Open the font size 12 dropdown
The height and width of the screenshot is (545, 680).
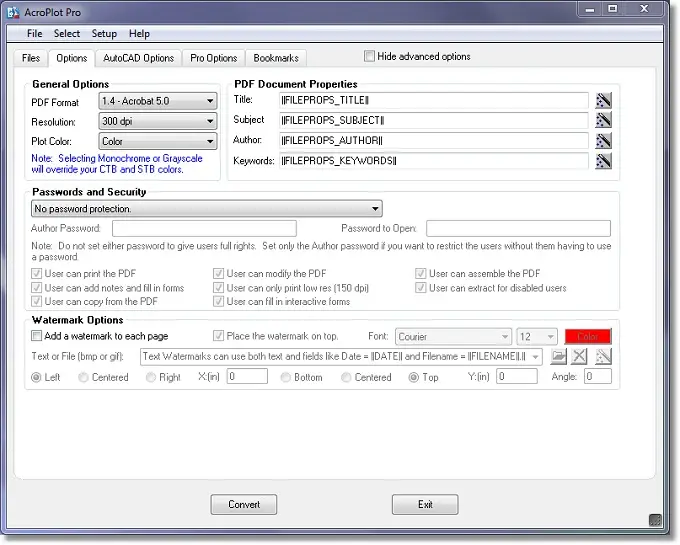click(x=537, y=337)
